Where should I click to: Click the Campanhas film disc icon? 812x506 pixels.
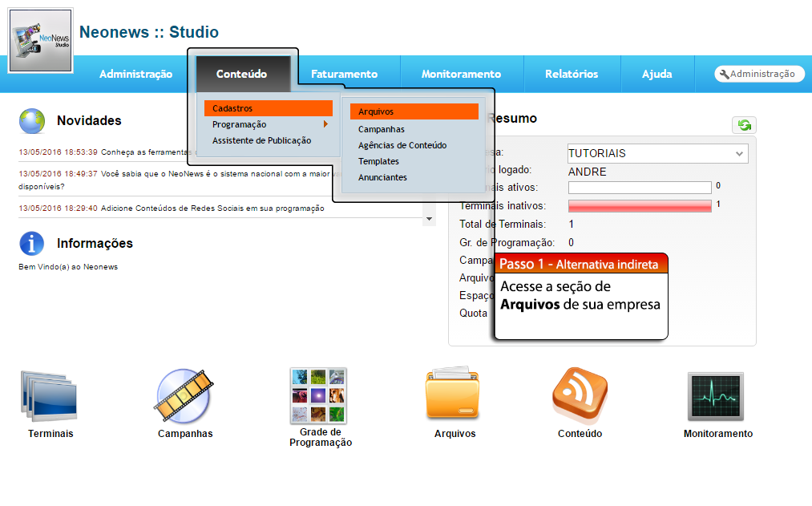[x=184, y=396]
